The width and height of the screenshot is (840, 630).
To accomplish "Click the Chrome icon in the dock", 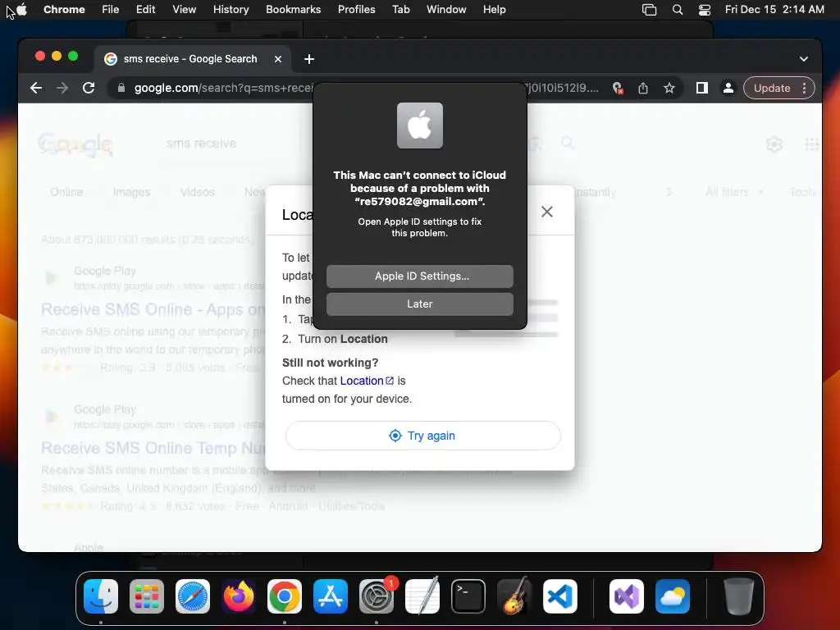I will click(285, 596).
